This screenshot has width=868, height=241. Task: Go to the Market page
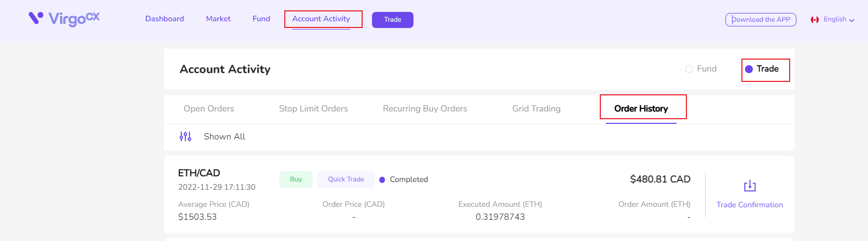pos(218,19)
